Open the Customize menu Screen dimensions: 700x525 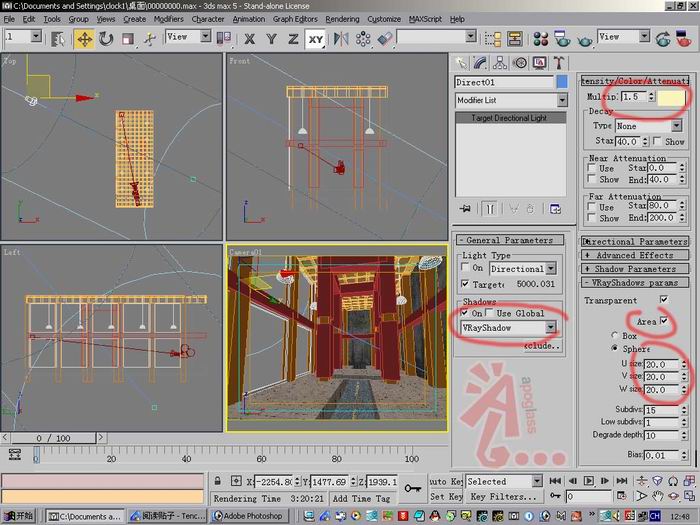click(x=384, y=19)
